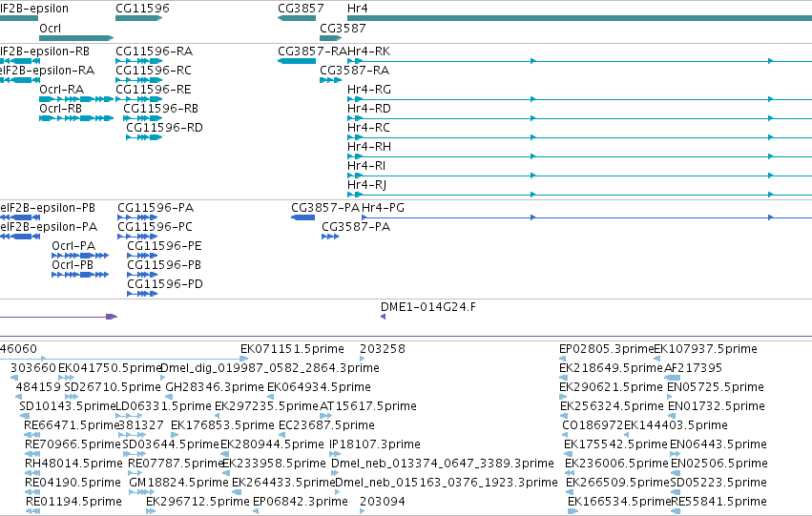Open protein Ocrl-PB
Screen dimensions: 812x516
pyautogui.click(x=73, y=265)
